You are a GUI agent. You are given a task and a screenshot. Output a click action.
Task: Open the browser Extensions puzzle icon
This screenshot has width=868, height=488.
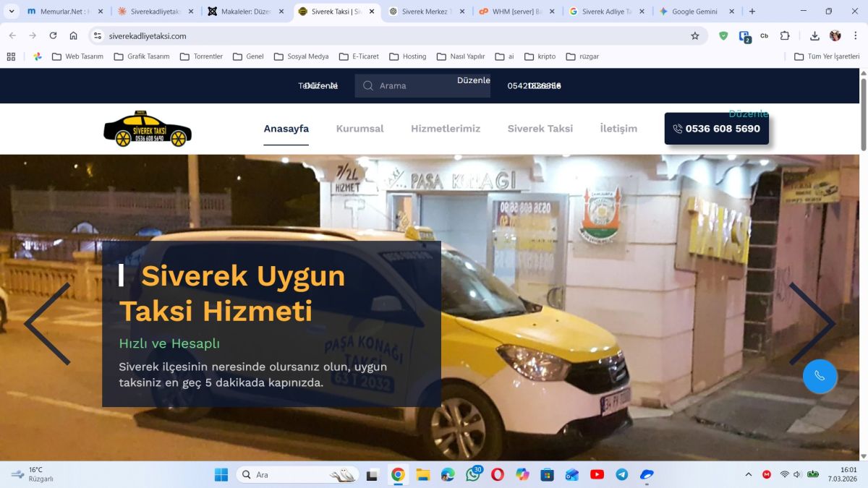click(785, 35)
